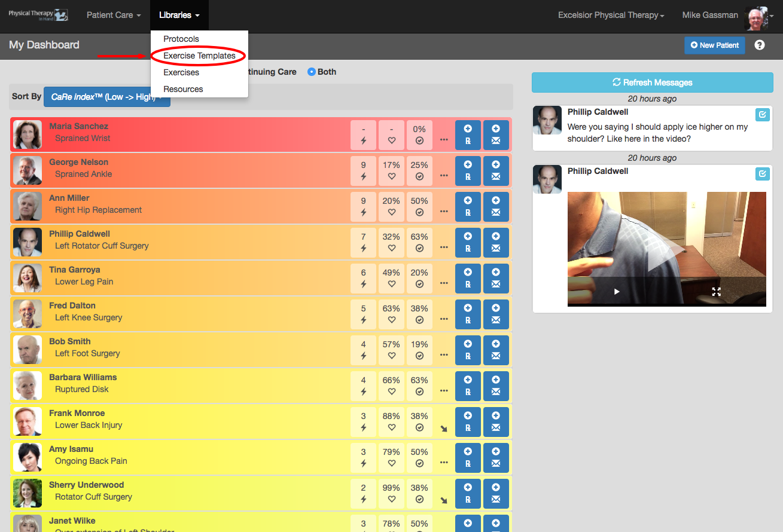783x532 pixels.
Task: Add prescription for George Nelson
Action: [x=468, y=170]
